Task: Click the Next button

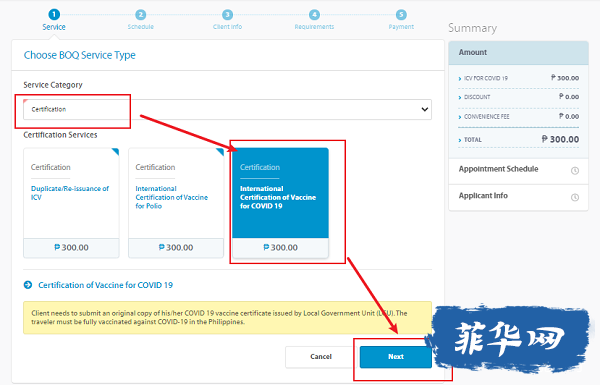Action: [x=396, y=357]
